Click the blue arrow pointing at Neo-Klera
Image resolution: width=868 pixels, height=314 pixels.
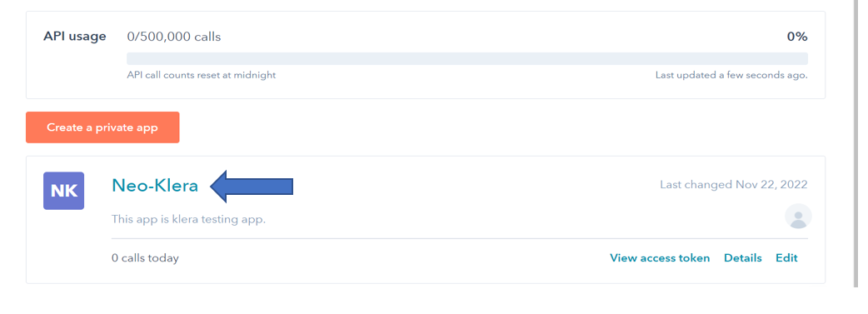click(252, 187)
